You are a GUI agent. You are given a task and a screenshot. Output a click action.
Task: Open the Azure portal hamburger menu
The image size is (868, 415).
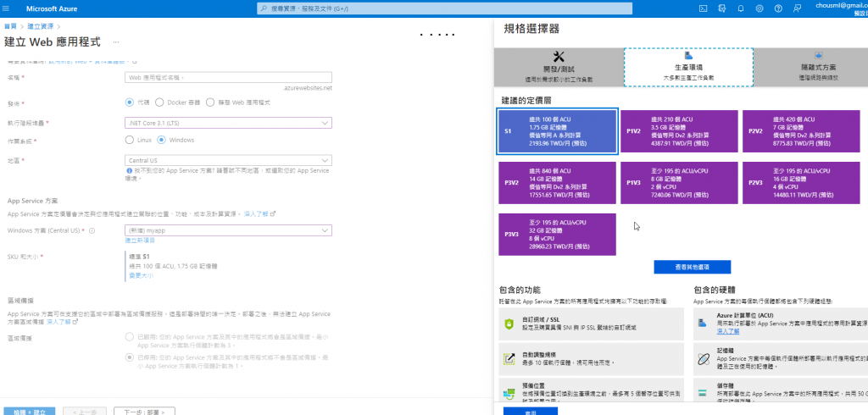click(x=7, y=8)
